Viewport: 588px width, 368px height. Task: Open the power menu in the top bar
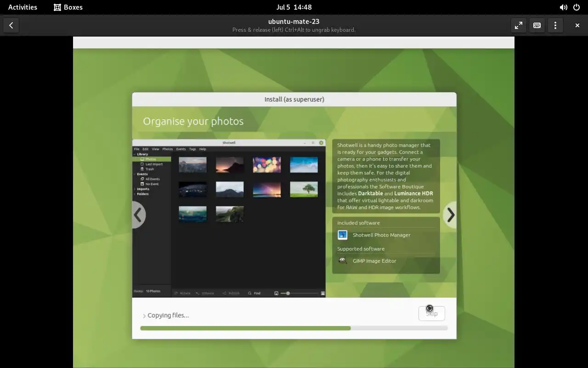pyautogui.click(x=577, y=7)
